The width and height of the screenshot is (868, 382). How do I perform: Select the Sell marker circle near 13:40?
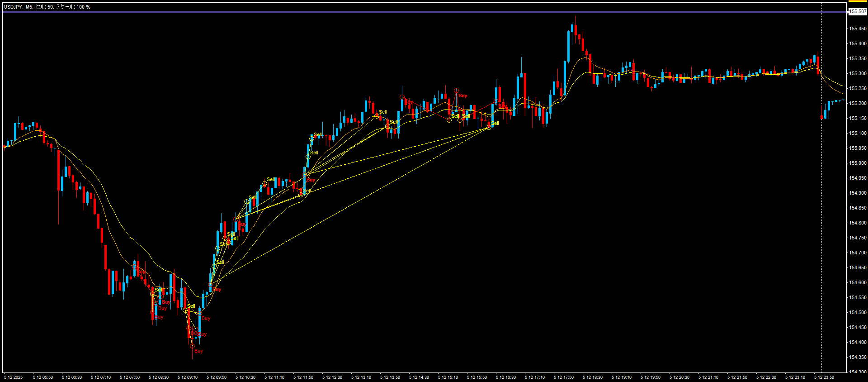coord(377,116)
